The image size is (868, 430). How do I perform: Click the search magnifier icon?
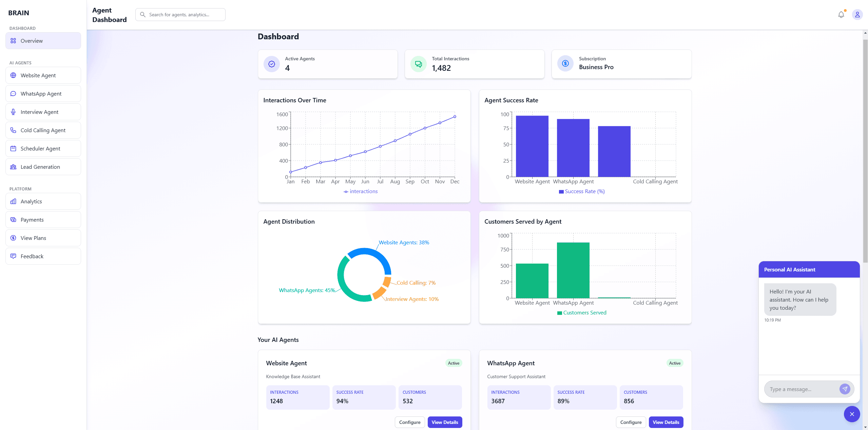143,15
